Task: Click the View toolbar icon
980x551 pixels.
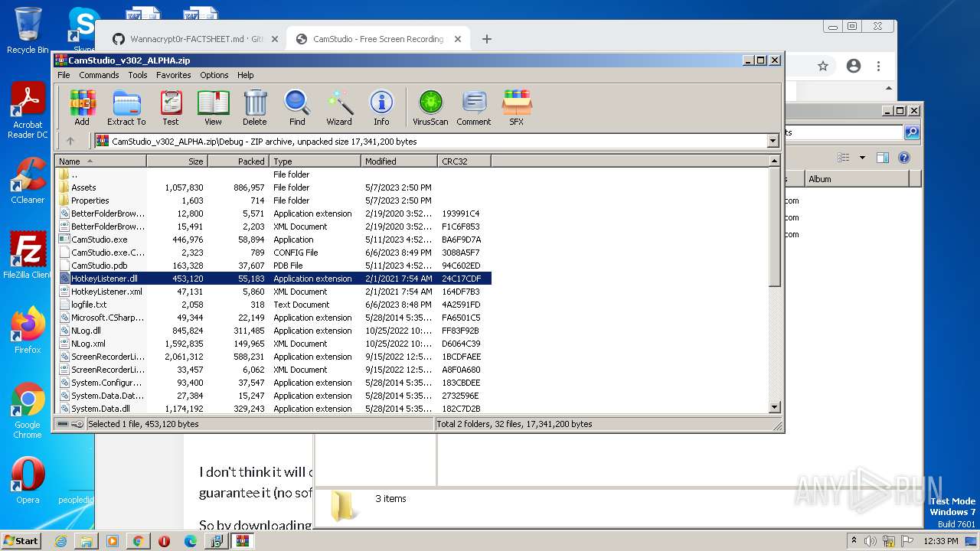Action: [213, 107]
